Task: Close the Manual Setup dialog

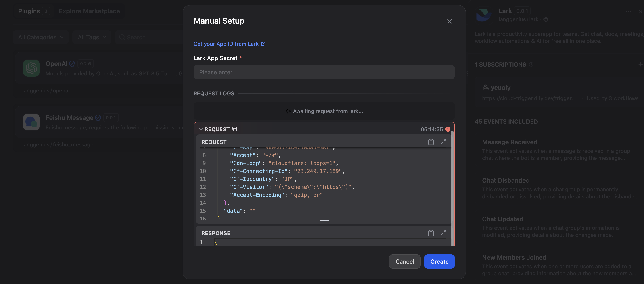Action: 449,21
